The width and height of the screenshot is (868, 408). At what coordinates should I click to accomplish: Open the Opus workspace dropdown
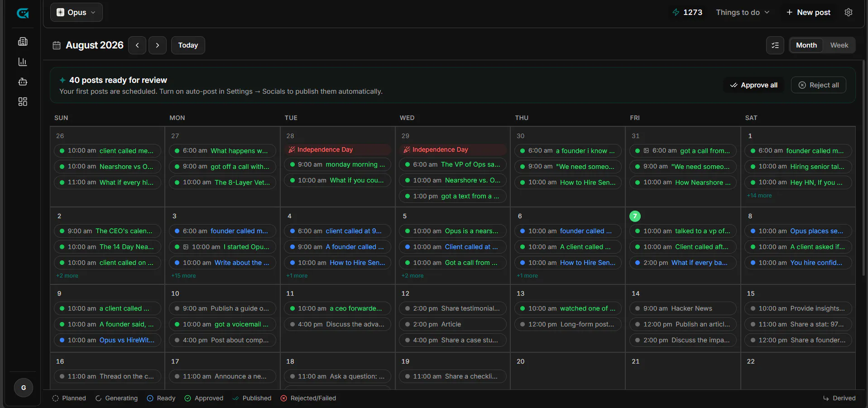click(77, 12)
